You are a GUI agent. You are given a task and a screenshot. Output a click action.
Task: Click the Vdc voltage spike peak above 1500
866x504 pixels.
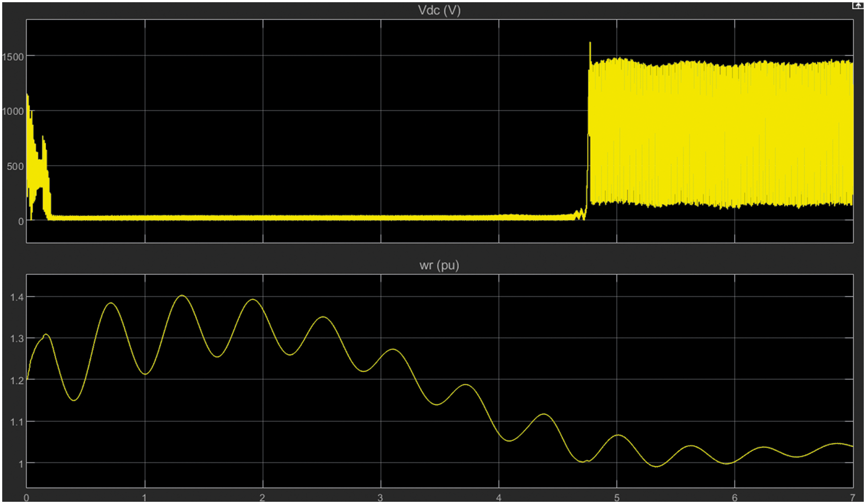(590, 44)
